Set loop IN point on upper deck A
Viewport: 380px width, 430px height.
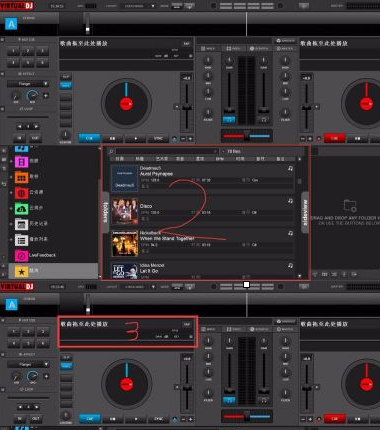coord(19,138)
